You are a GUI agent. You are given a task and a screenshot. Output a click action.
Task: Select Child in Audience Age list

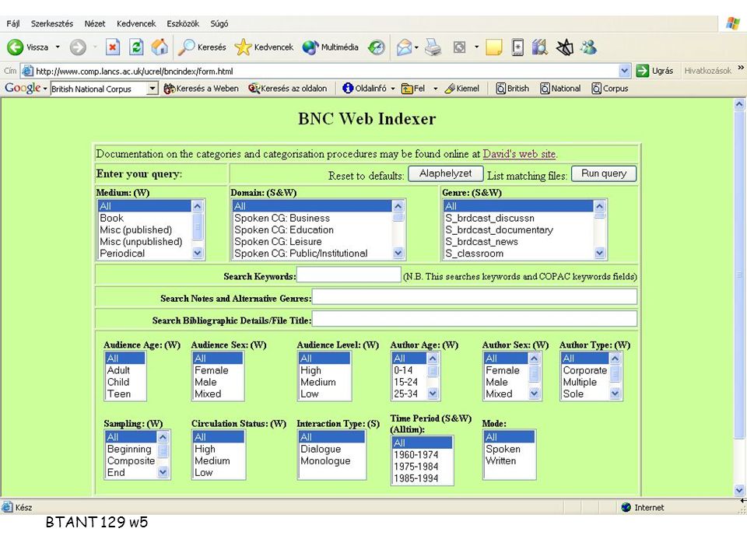[125, 382]
